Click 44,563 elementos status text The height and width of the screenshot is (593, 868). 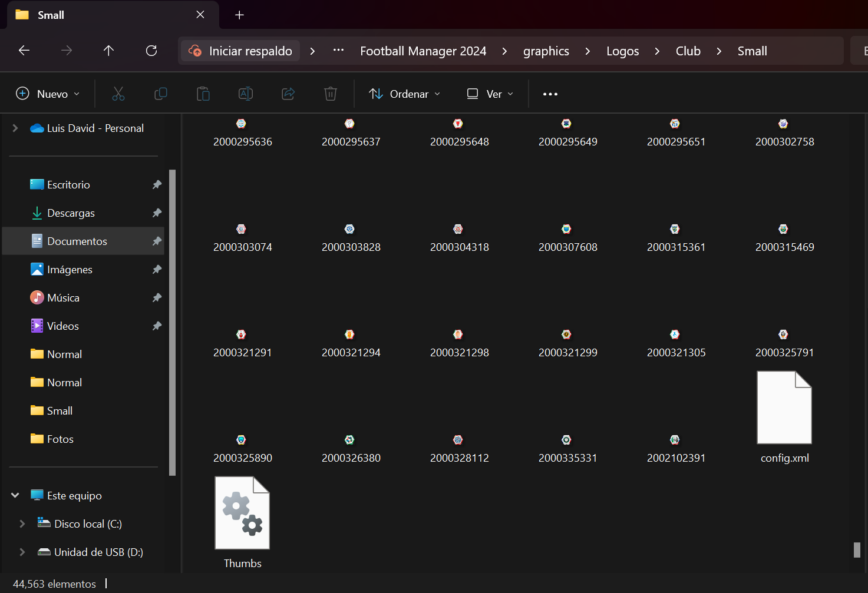pos(54,584)
